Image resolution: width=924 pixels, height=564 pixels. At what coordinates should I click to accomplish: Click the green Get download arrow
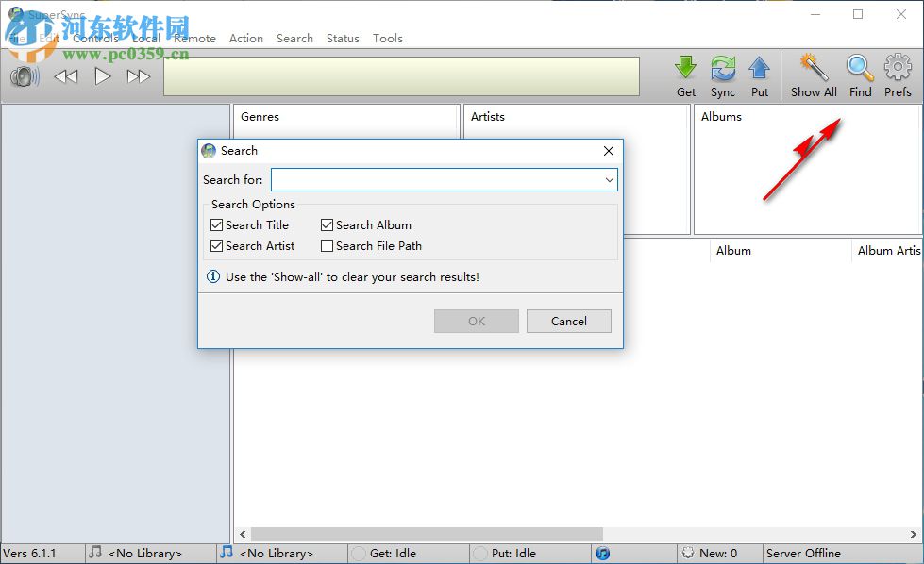pyautogui.click(x=685, y=68)
